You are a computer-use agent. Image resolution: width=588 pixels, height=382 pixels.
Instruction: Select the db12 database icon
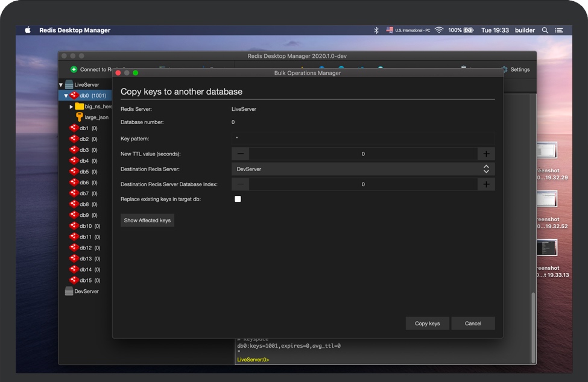tap(74, 248)
